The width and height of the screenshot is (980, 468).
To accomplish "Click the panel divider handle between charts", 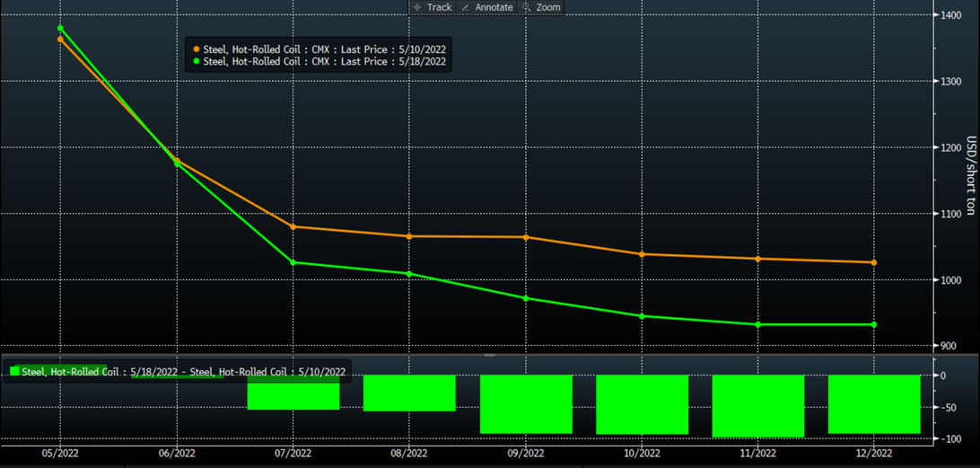I will (490, 355).
